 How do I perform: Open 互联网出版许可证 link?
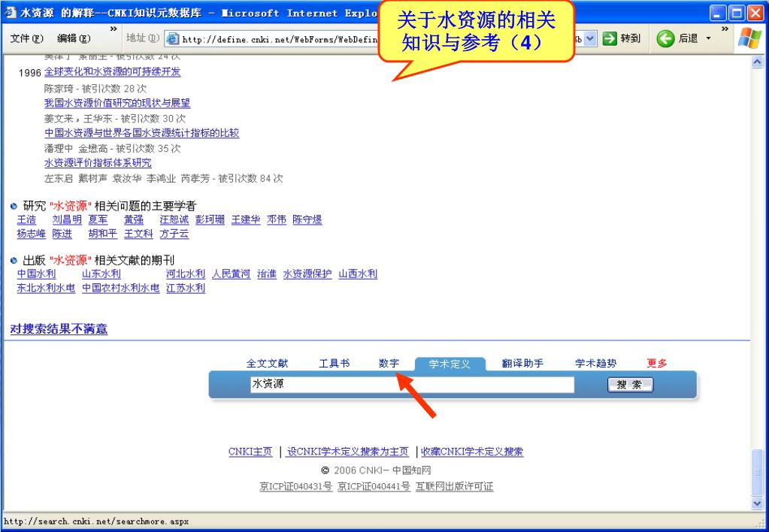coord(454,486)
